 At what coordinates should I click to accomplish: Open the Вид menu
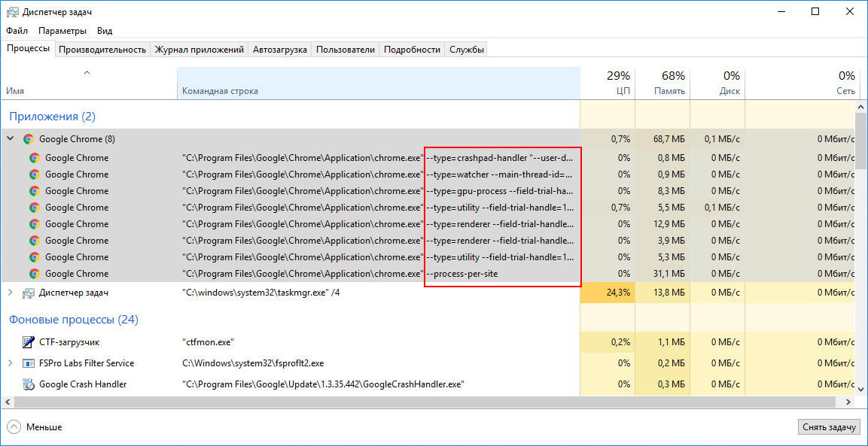105,31
